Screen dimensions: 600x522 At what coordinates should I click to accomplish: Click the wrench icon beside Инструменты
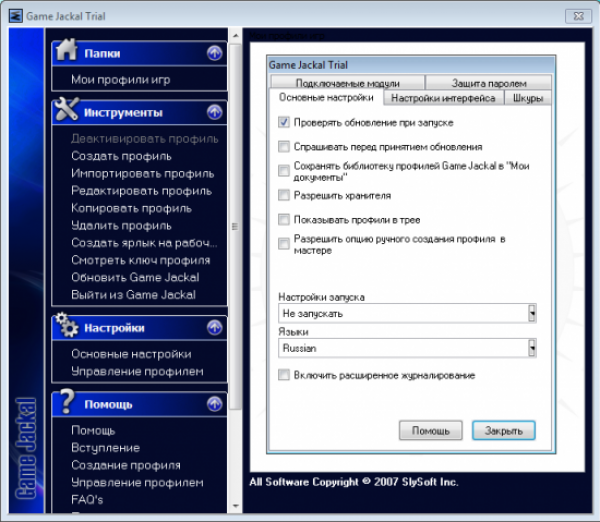(x=67, y=109)
